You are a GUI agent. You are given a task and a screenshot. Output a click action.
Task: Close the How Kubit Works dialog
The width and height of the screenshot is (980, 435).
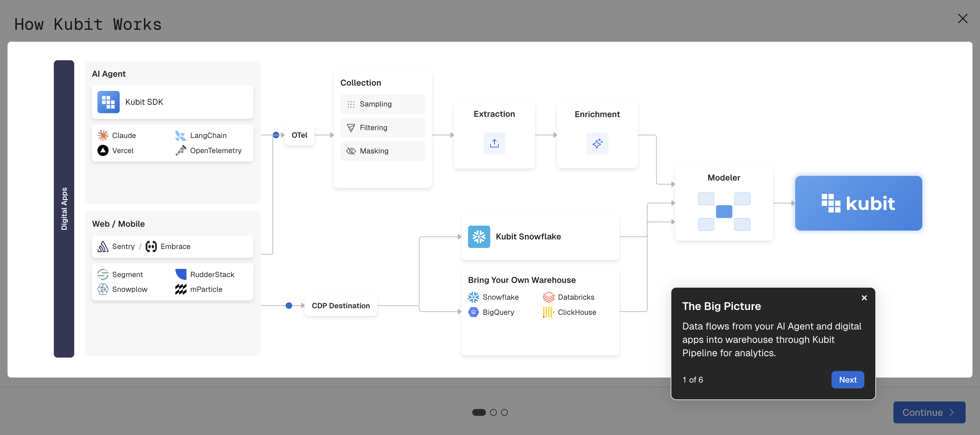[x=963, y=18]
